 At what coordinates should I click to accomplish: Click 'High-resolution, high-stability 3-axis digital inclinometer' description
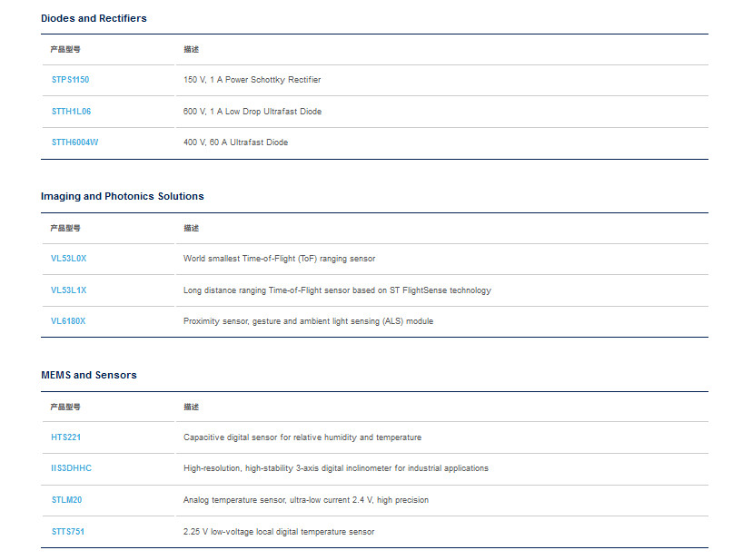pyautogui.click(x=335, y=468)
